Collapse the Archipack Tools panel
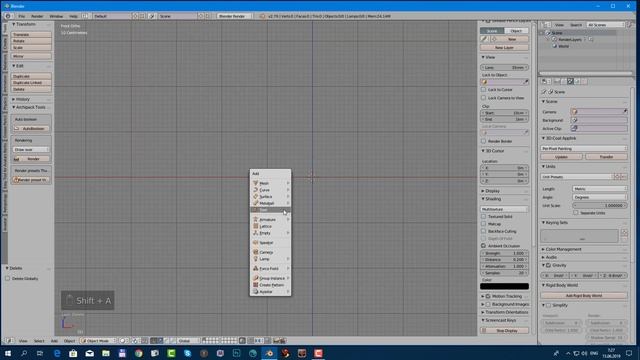Viewport: 640px width, 360px height. tap(13, 107)
